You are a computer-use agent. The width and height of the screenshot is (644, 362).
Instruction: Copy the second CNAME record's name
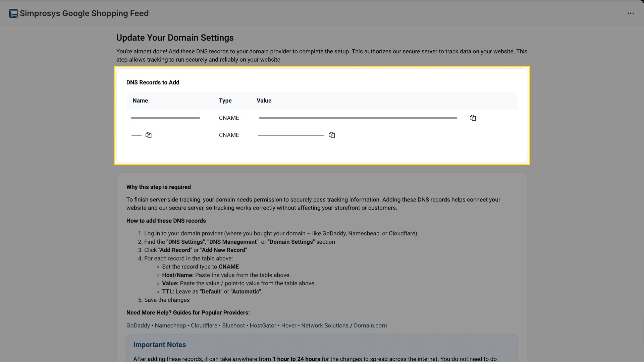pos(148,135)
